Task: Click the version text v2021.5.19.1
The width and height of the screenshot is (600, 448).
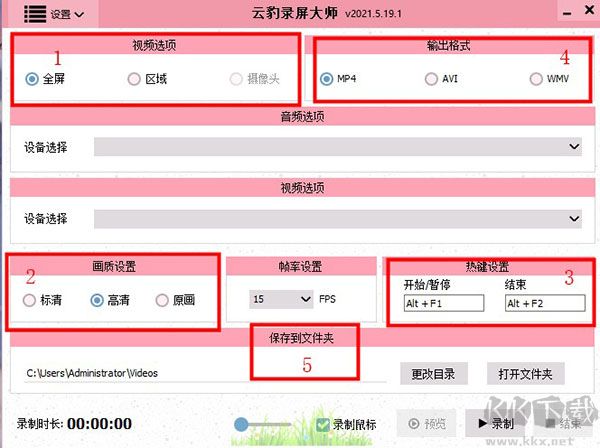Action: pyautogui.click(x=373, y=14)
